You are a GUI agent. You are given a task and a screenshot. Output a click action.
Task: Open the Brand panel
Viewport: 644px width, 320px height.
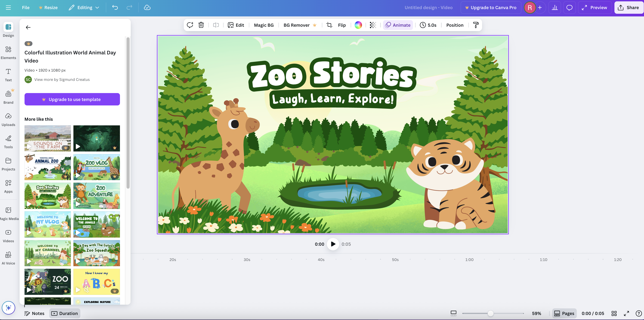pos(8,97)
